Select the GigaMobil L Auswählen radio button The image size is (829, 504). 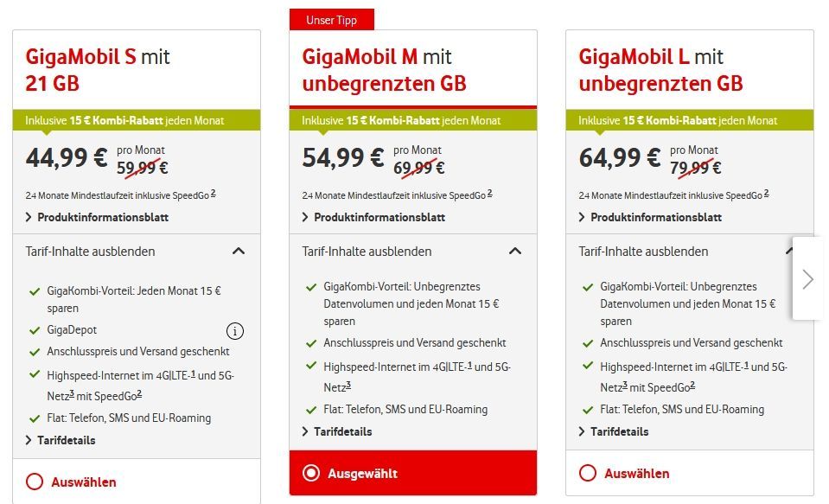coord(588,473)
